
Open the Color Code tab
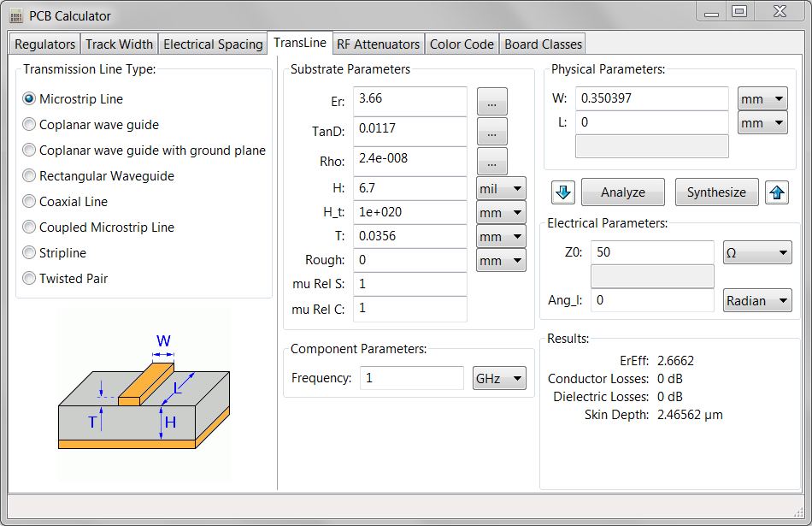pyautogui.click(x=462, y=44)
